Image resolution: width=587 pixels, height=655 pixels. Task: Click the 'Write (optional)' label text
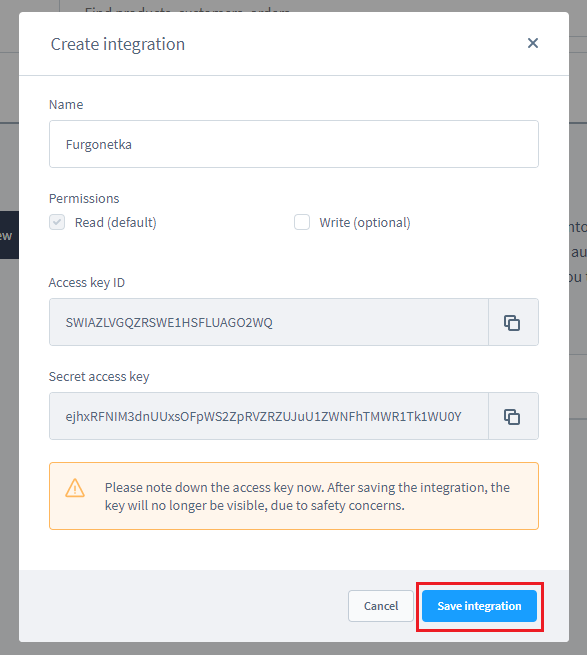365,223
